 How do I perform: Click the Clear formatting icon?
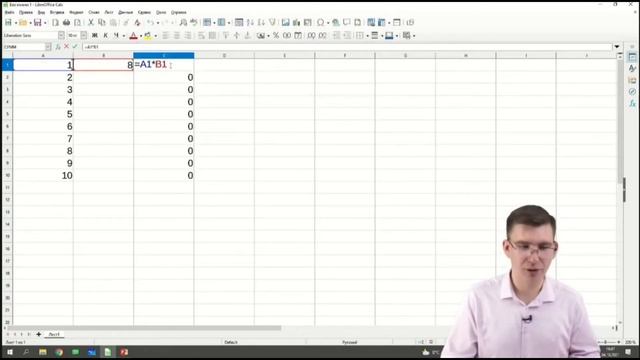coord(137,22)
